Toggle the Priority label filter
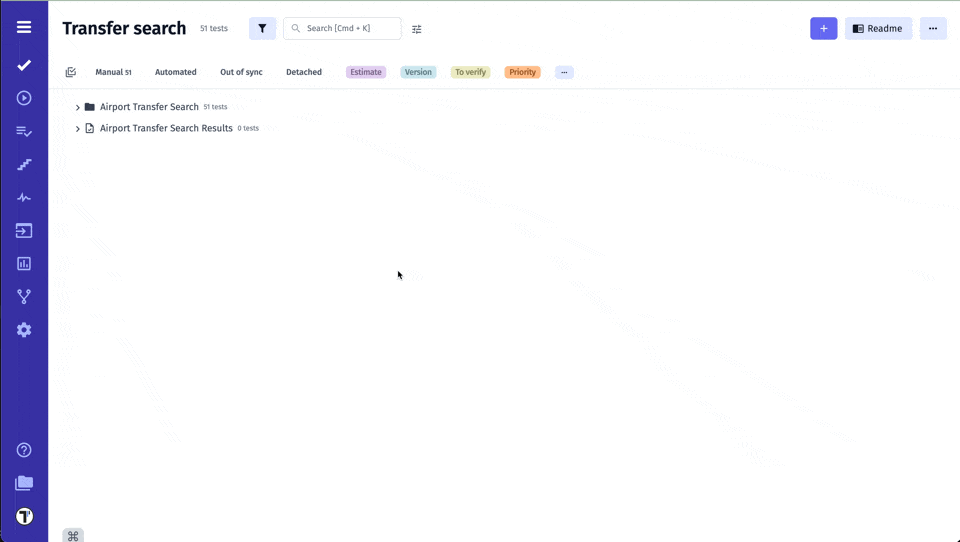The width and height of the screenshot is (960, 542). point(522,72)
